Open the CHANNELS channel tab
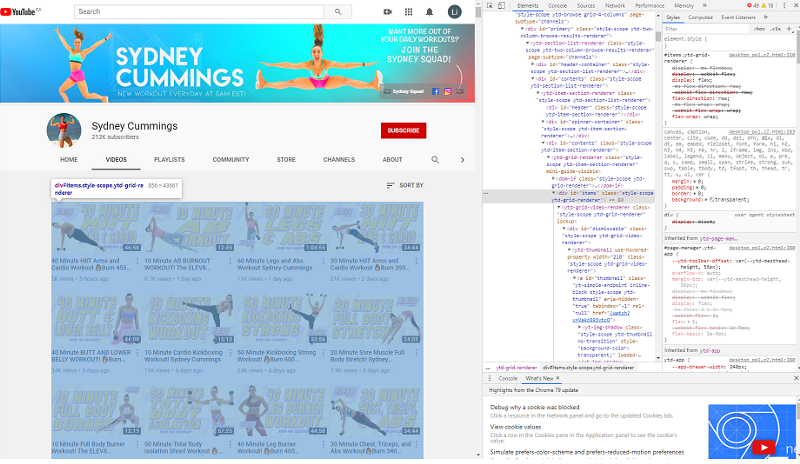 coord(339,160)
